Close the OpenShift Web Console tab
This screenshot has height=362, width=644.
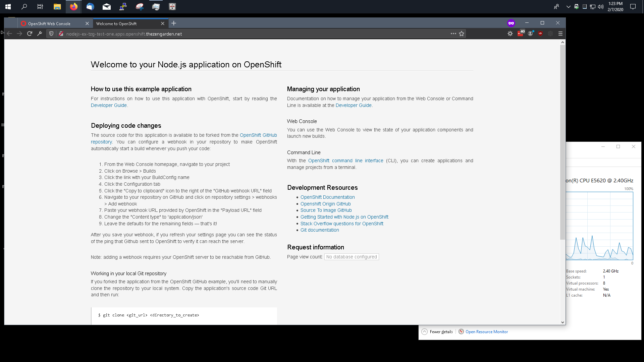click(87, 23)
